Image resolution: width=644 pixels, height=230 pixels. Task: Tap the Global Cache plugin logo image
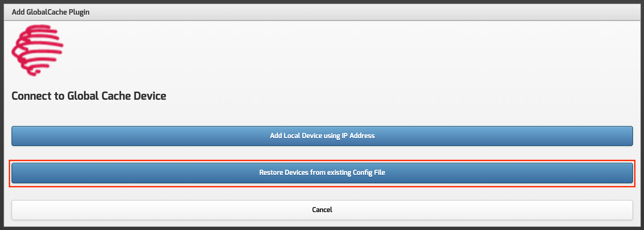tap(38, 50)
